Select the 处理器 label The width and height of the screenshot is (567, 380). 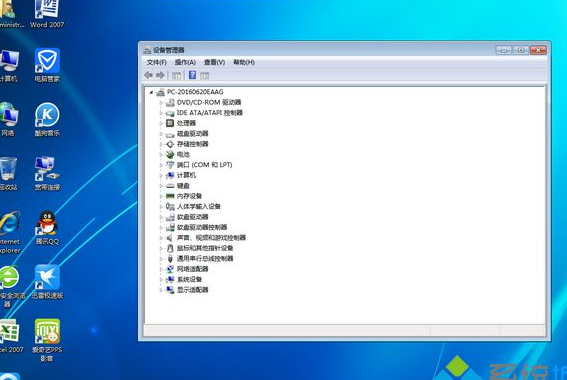pos(186,123)
